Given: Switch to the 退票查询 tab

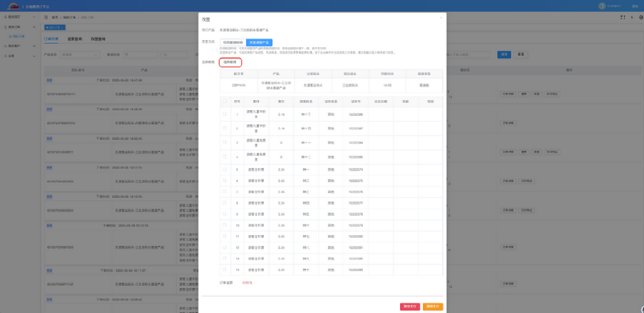Looking at the screenshot, I should [x=74, y=39].
